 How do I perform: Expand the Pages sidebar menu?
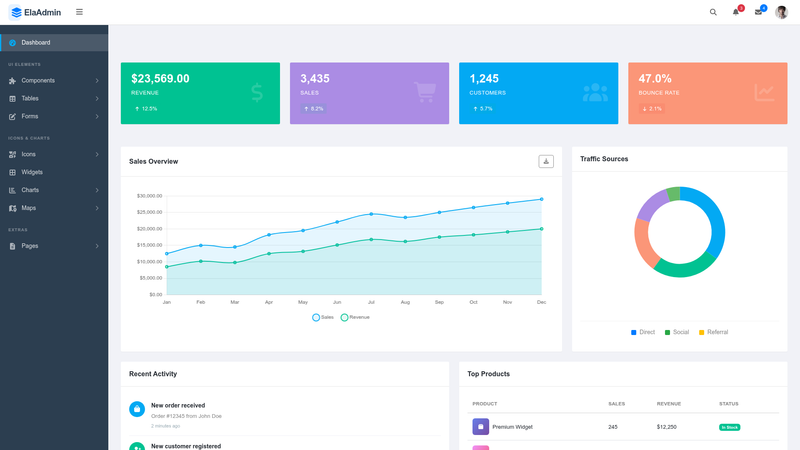(x=54, y=246)
